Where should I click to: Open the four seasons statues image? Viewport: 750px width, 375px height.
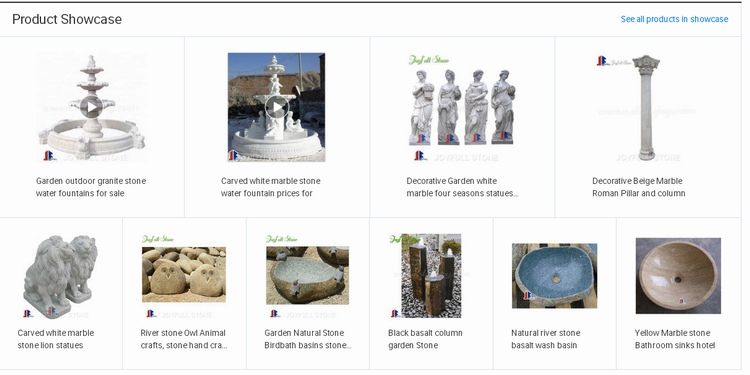pos(462,107)
